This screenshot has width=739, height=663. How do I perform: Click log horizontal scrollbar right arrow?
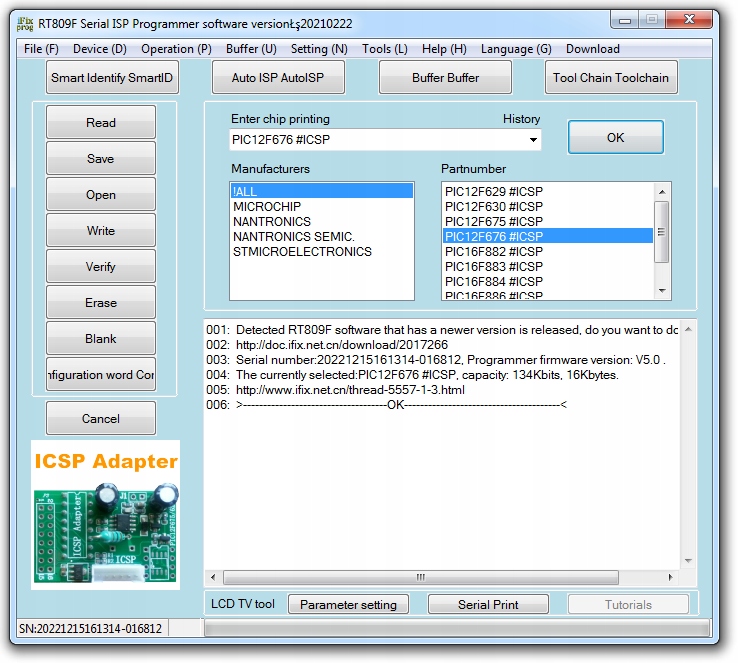click(x=670, y=577)
